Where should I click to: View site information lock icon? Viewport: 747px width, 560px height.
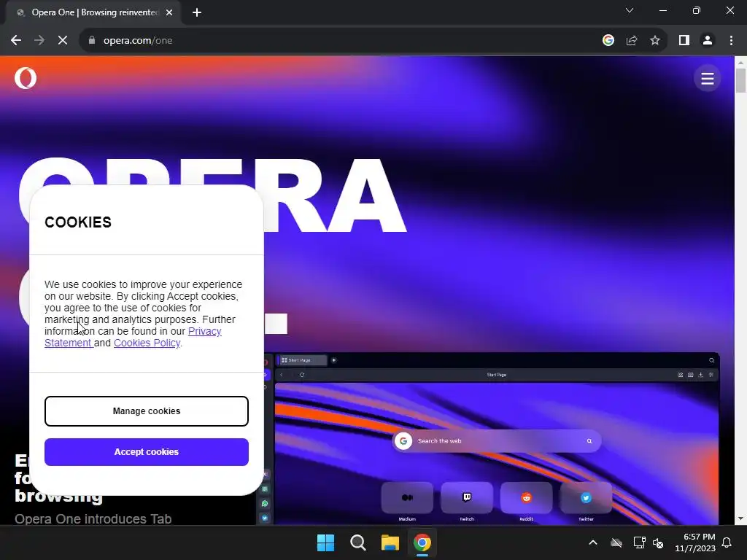point(92,41)
